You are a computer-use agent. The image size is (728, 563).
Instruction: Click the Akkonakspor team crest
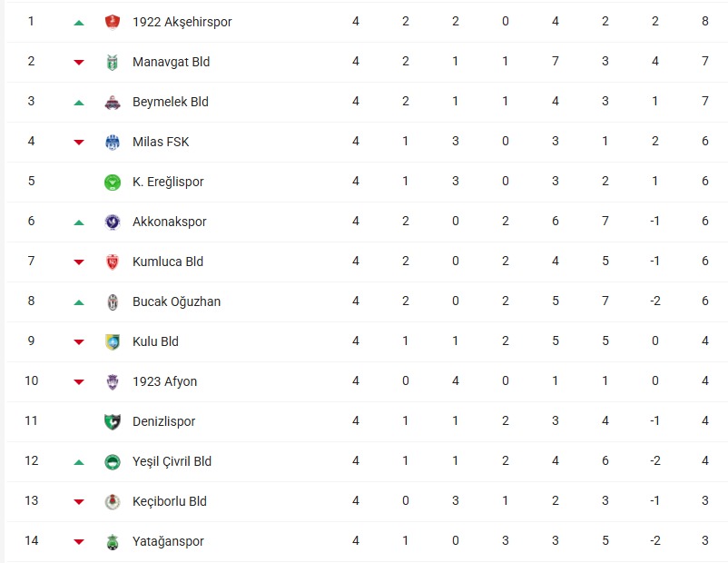pos(113,222)
